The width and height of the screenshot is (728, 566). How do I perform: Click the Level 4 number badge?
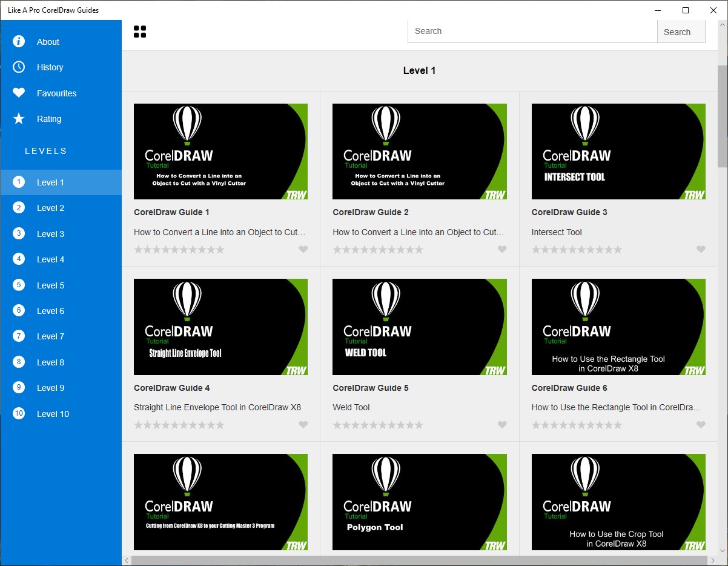[19, 259]
